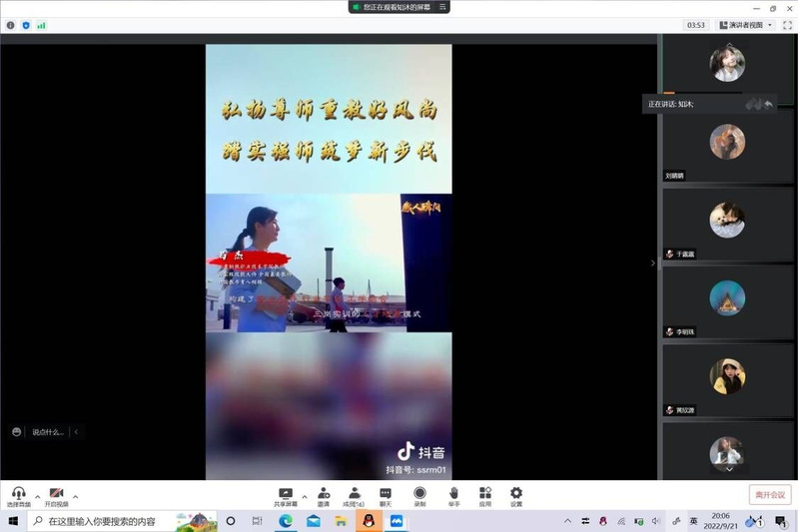798x532 pixels.
Task: Open the Share Screen (共享屏幕) tool
Action: point(286,495)
